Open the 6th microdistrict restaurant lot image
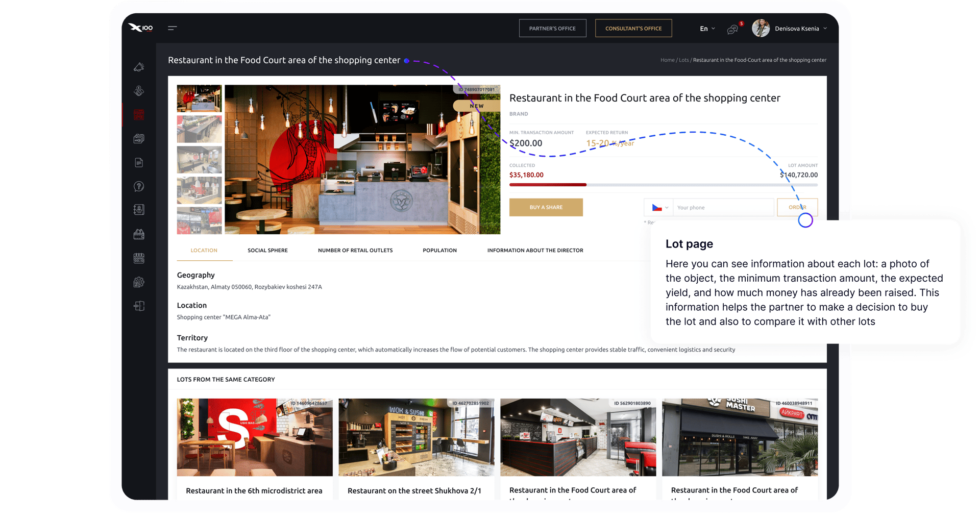The image size is (980, 520). click(x=255, y=437)
